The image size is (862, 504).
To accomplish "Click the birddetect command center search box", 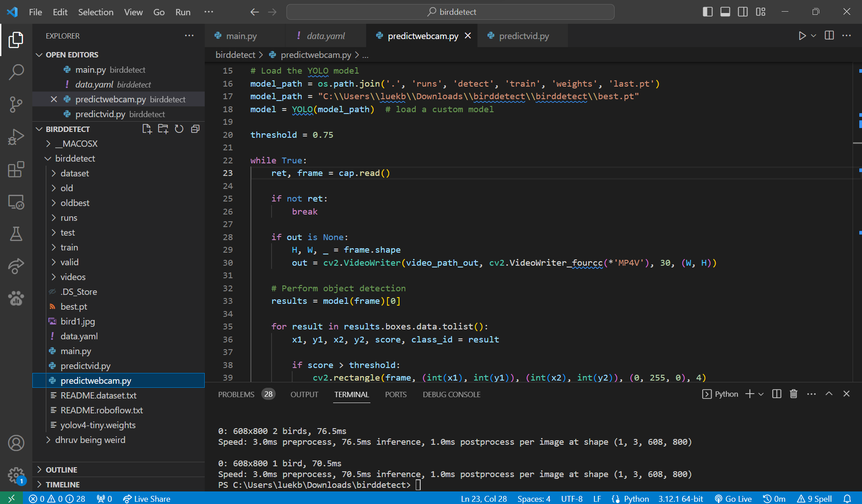I will (x=450, y=12).
